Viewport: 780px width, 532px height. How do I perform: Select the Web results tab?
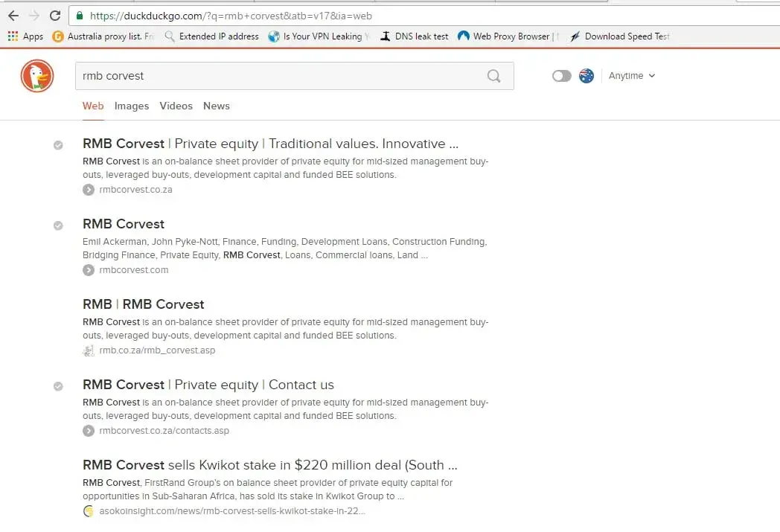pyautogui.click(x=93, y=106)
